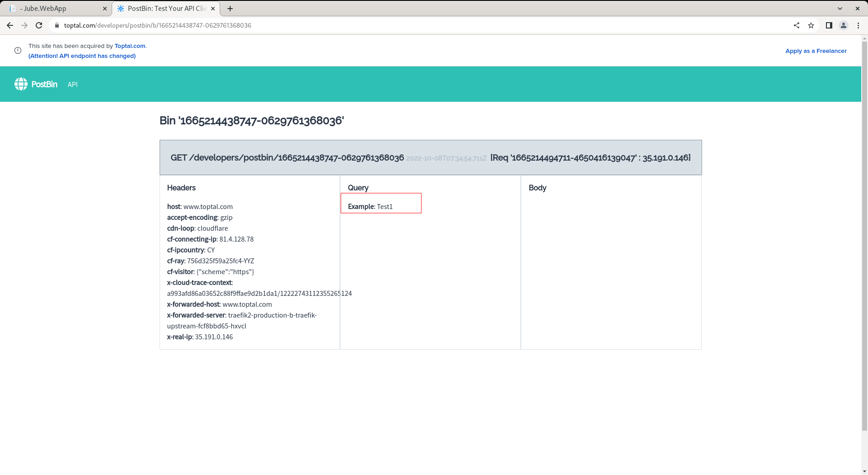Click the Bin ID heading text

tap(252, 121)
